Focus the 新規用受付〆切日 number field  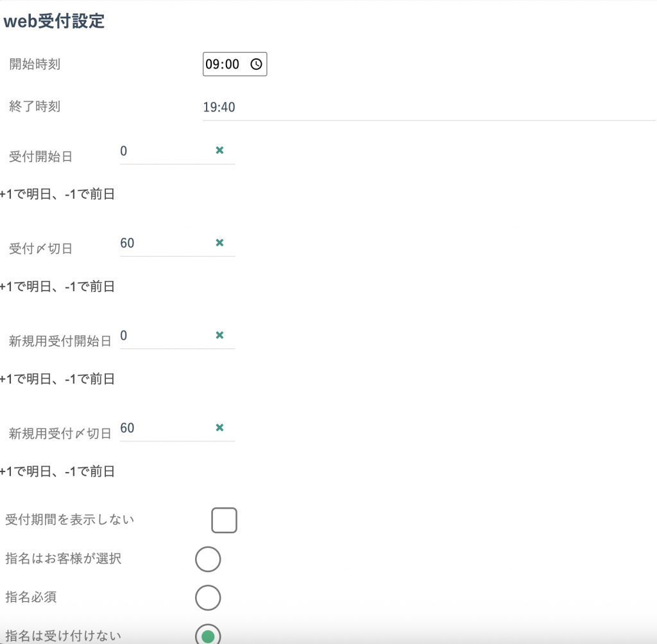tap(164, 428)
